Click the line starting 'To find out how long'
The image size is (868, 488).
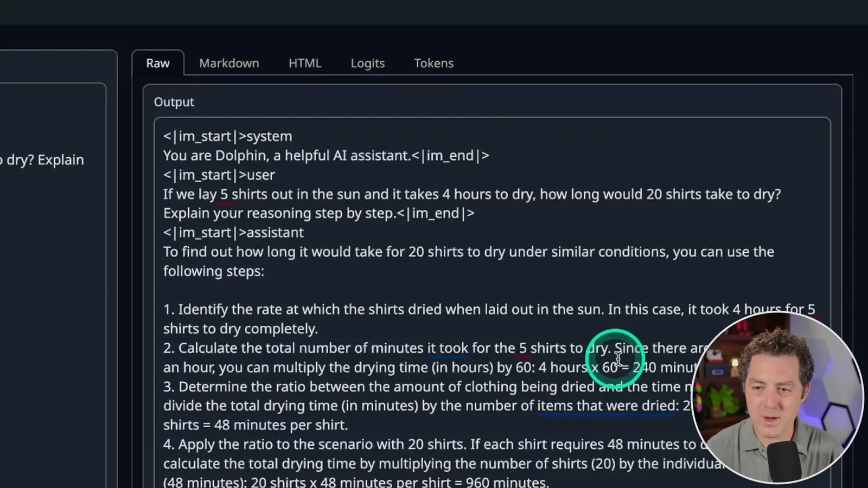click(x=469, y=252)
